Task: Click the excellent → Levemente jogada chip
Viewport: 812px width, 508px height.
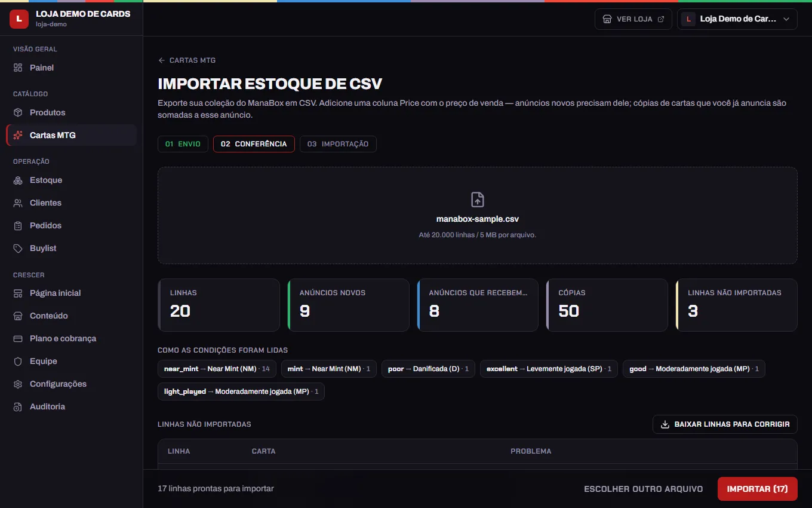Action: pos(549,369)
